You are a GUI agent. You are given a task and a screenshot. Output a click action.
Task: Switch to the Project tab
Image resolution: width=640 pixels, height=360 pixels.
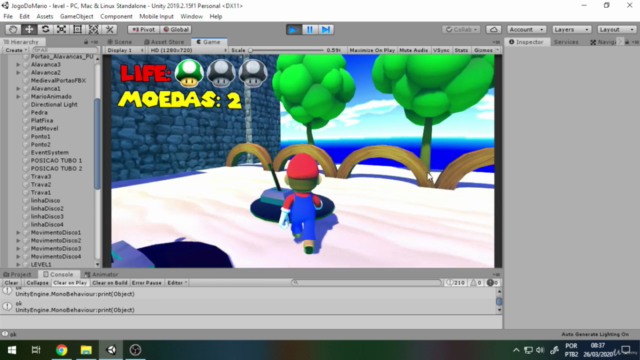(17, 274)
